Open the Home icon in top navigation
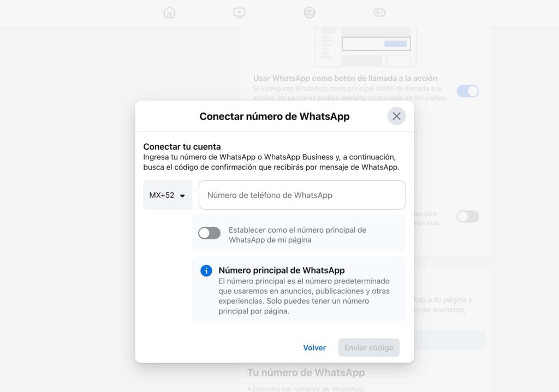Screen dimensions: 559x392 tap(169, 13)
